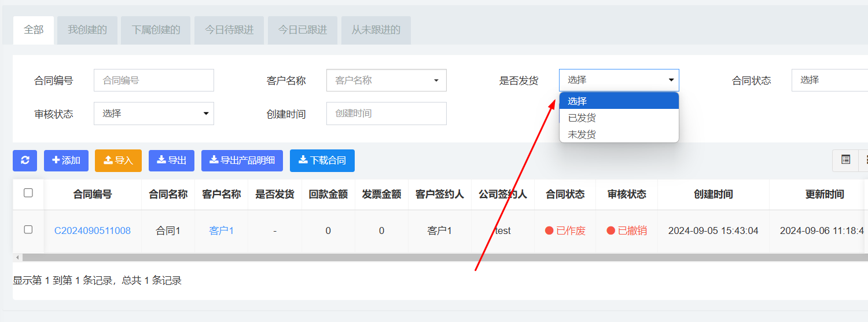Image resolution: width=868 pixels, height=322 pixels.
Task: Click the orange 导入 upload button
Action: 118,160
